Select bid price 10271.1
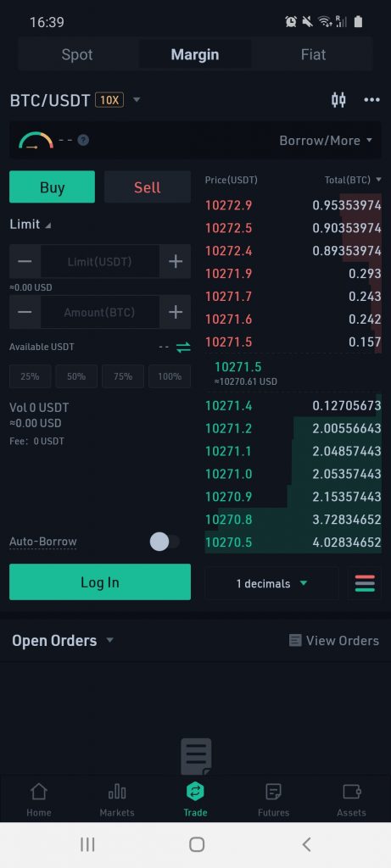The height and width of the screenshot is (868, 391). pyautogui.click(x=229, y=451)
